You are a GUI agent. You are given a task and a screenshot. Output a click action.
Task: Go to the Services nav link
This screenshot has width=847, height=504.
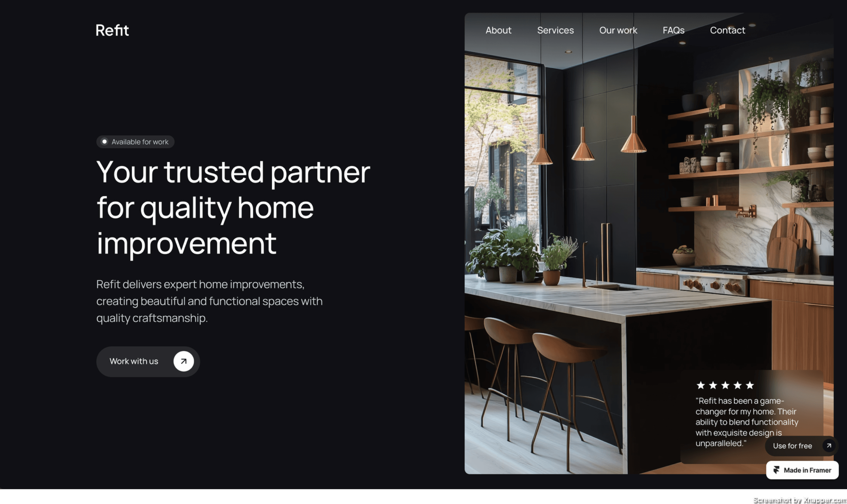[555, 30]
